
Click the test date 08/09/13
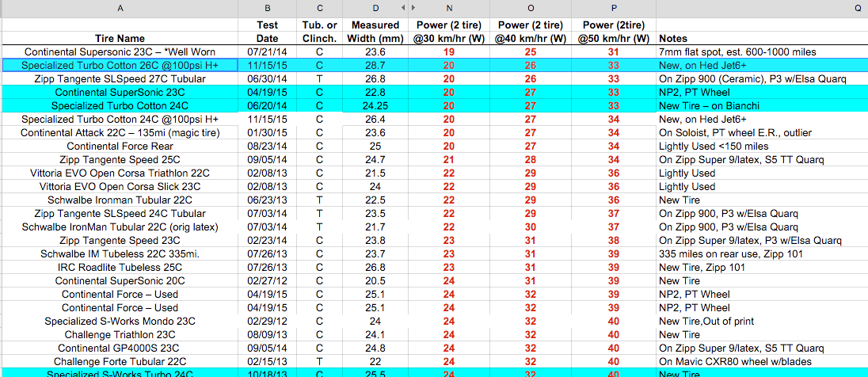pos(268,334)
